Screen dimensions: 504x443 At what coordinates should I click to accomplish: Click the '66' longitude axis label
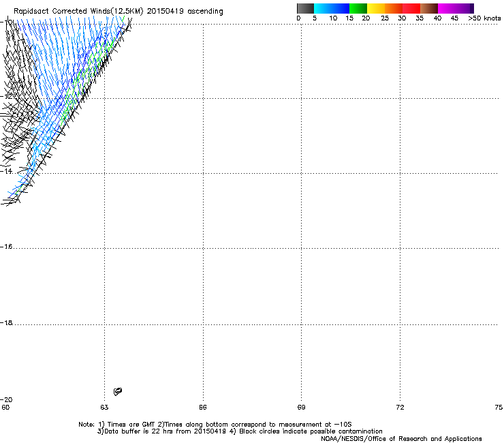203,408
